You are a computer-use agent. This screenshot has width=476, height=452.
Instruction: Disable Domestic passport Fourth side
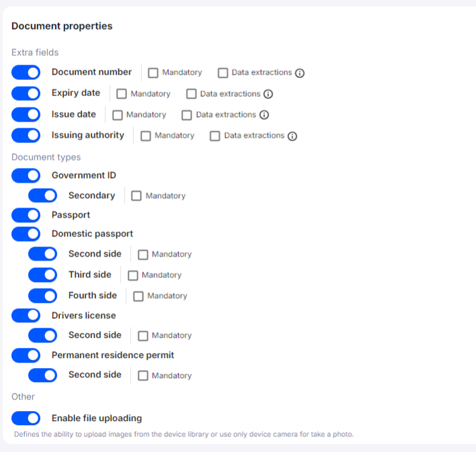click(43, 296)
